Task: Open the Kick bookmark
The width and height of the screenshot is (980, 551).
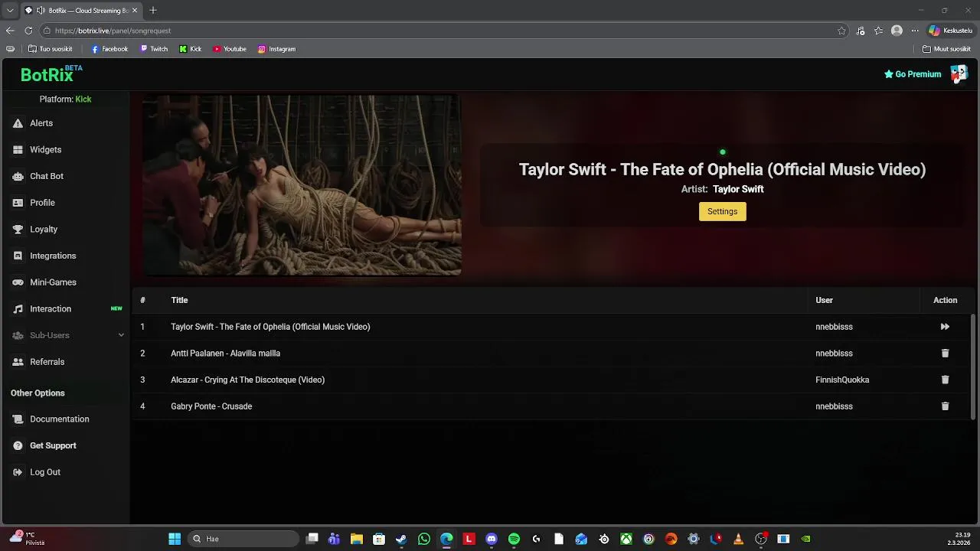Action: (191, 49)
